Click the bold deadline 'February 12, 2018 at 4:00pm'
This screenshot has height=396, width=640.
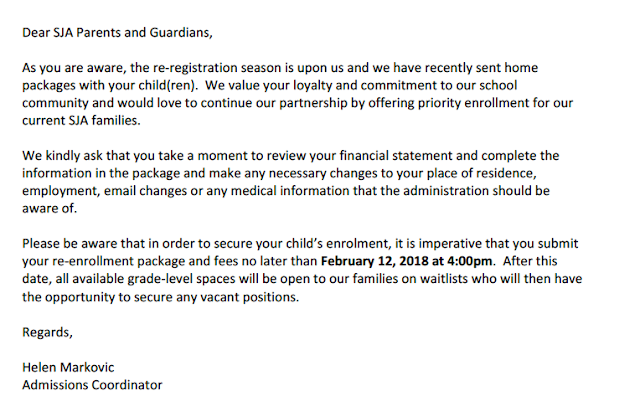click(406, 261)
